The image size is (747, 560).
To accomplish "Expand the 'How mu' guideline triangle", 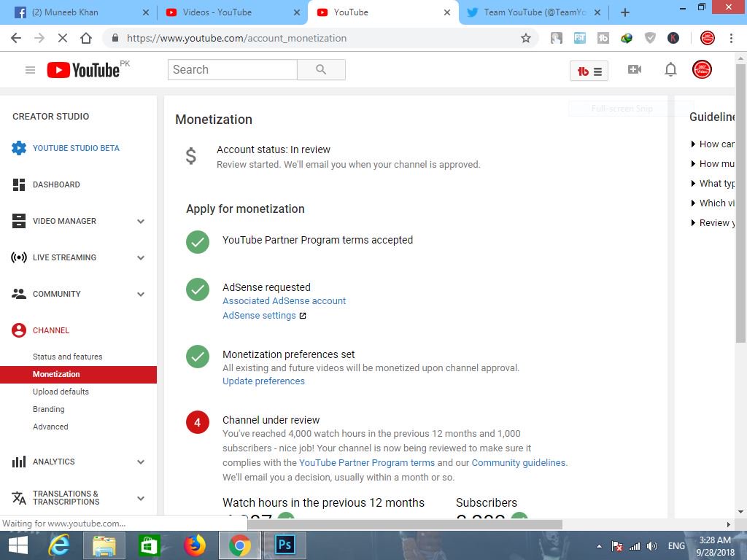I will (693, 164).
